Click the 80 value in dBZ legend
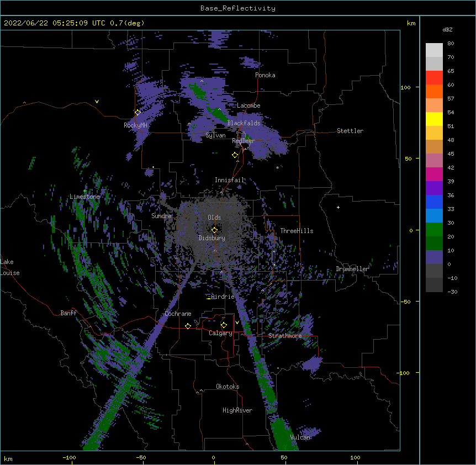The width and height of the screenshot is (476, 465). click(x=451, y=44)
